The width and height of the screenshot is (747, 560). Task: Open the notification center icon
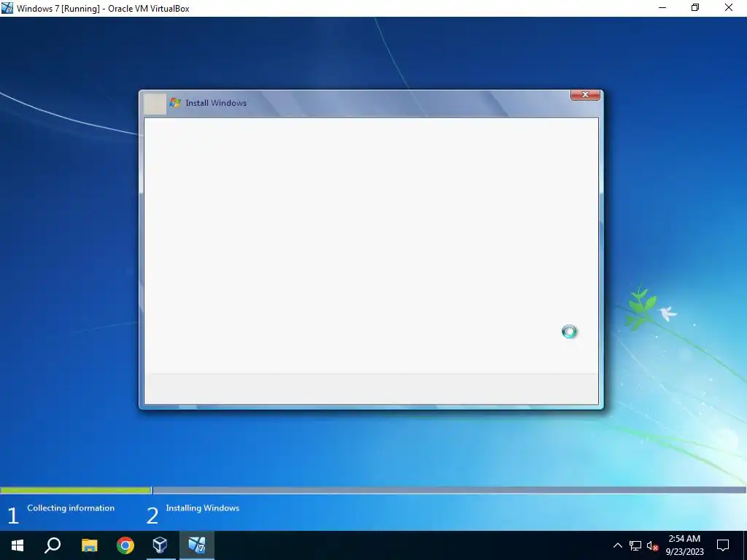coord(723,545)
